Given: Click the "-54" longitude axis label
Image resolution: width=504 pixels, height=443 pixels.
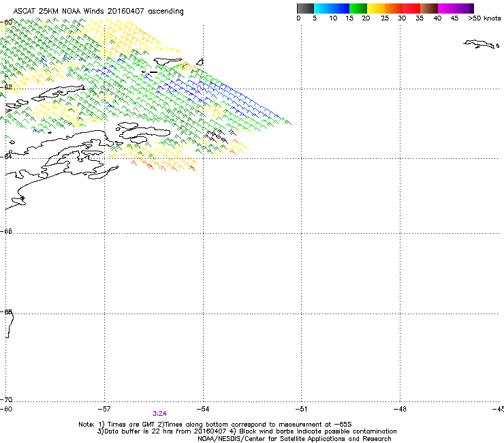Looking at the screenshot, I should click(203, 409).
